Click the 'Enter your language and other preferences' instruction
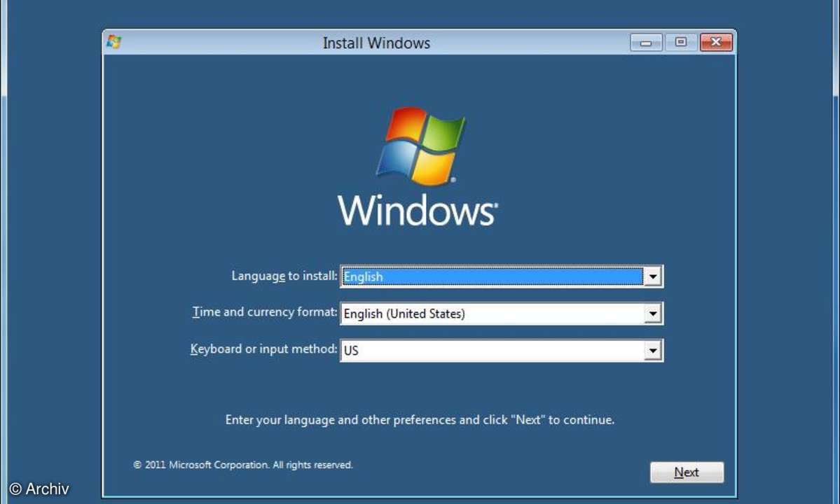Screen dimensions: 840x504 coord(420,420)
